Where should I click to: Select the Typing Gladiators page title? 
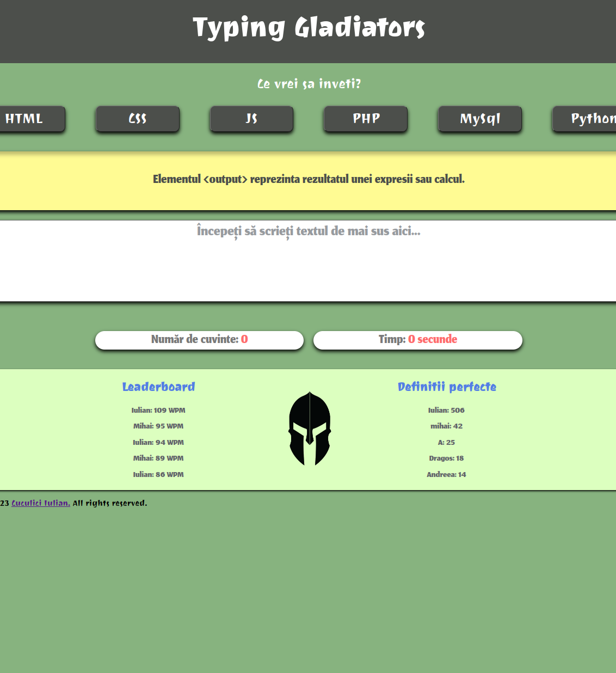308,28
